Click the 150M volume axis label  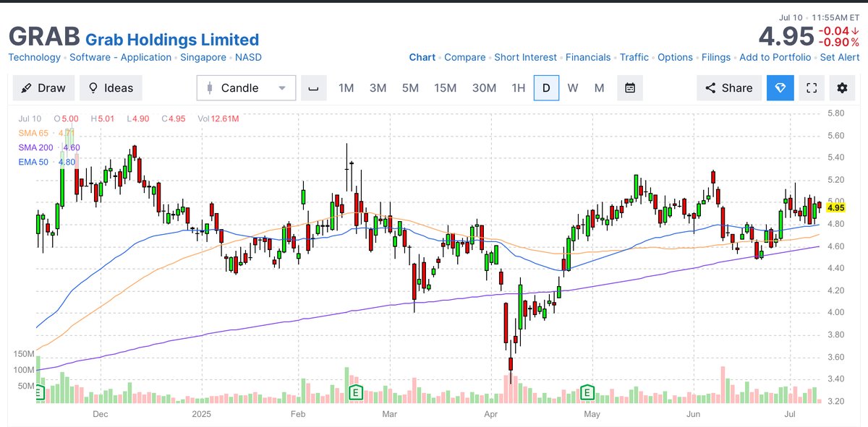[x=22, y=354]
